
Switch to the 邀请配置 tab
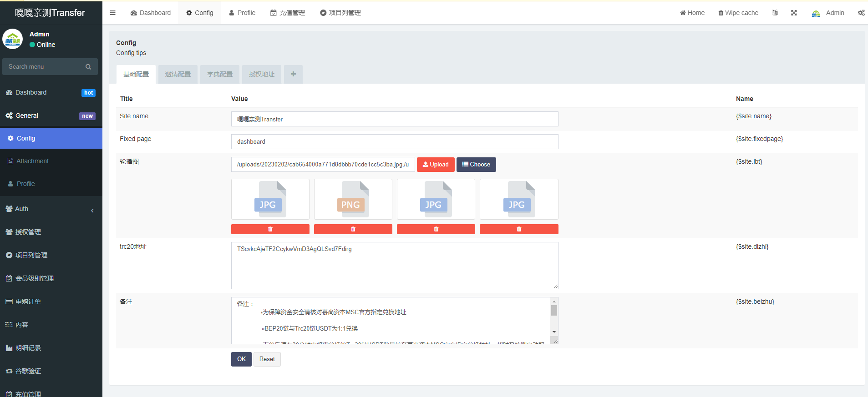pos(178,74)
